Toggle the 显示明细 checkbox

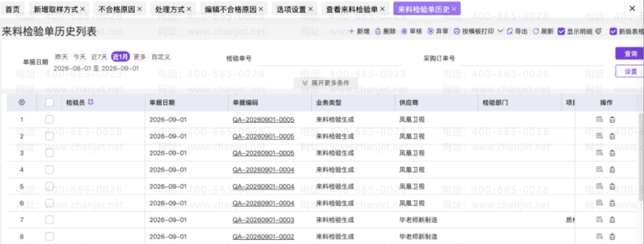(561, 32)
